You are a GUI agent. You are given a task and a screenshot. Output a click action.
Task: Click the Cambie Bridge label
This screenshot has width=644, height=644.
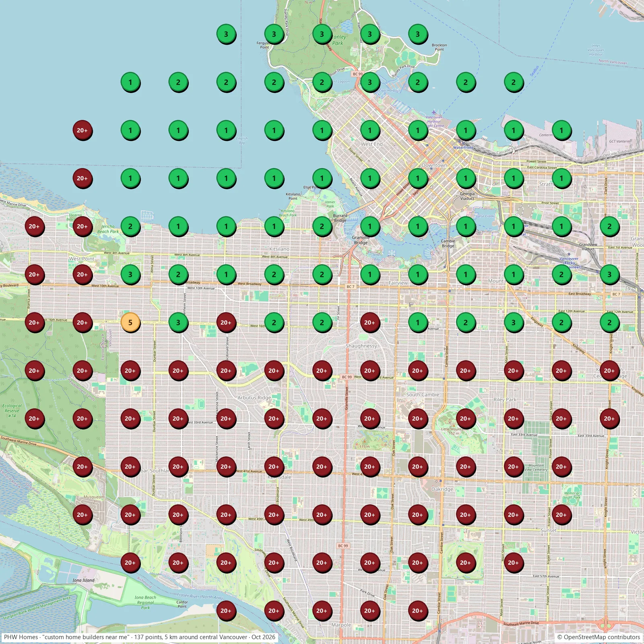click(x=448, y=244)
